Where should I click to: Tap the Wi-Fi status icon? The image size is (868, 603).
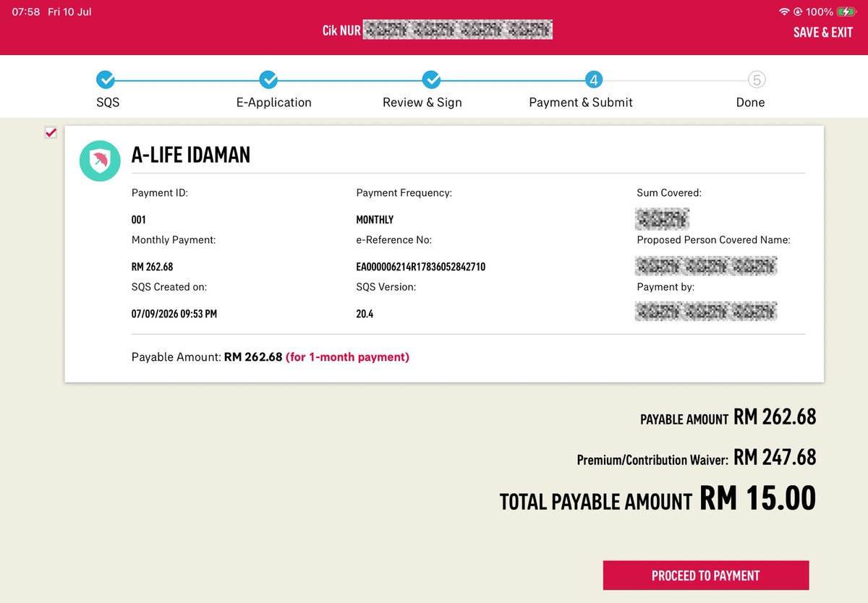pyautogui.click(x=784, y=12)
